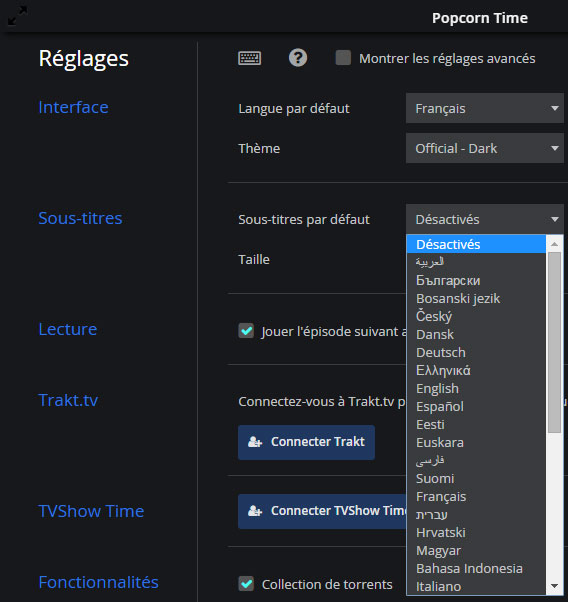The width and height of the screenshot is (568, 602).
Task: Collapse the Sous-titres par défaut dropdown
Action: coord(485,219)
